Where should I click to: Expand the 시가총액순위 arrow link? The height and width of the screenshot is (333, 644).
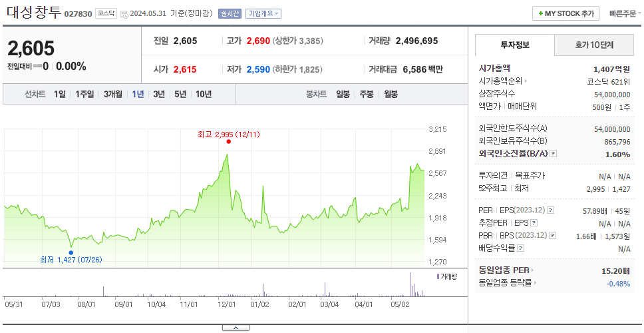coord(526,81)
